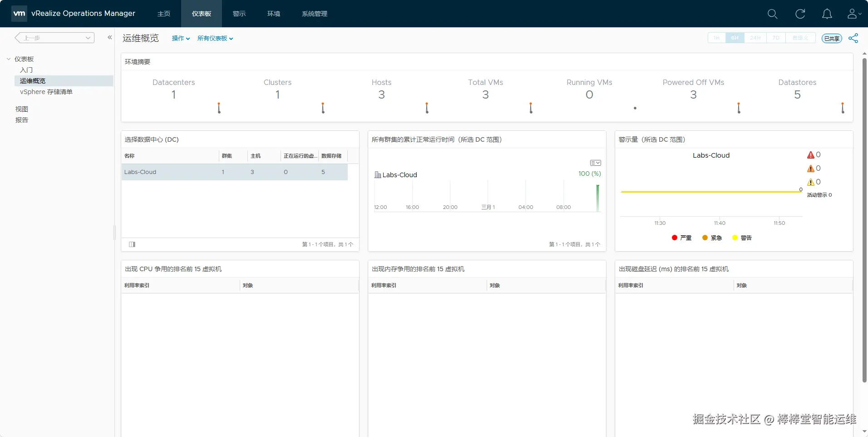868x437 pixels.
Task: Select the 24H time range
Action: coord(755,38)
